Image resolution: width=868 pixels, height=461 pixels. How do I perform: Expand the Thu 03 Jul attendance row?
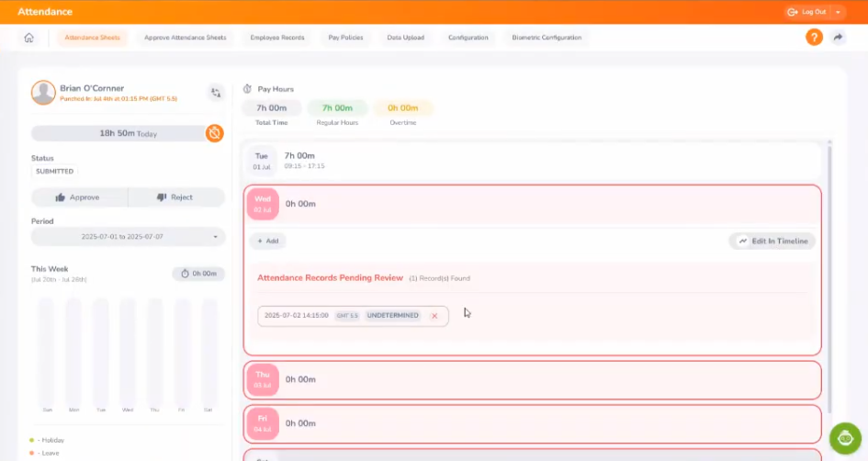pyautogui.click(x=533, y=379)
